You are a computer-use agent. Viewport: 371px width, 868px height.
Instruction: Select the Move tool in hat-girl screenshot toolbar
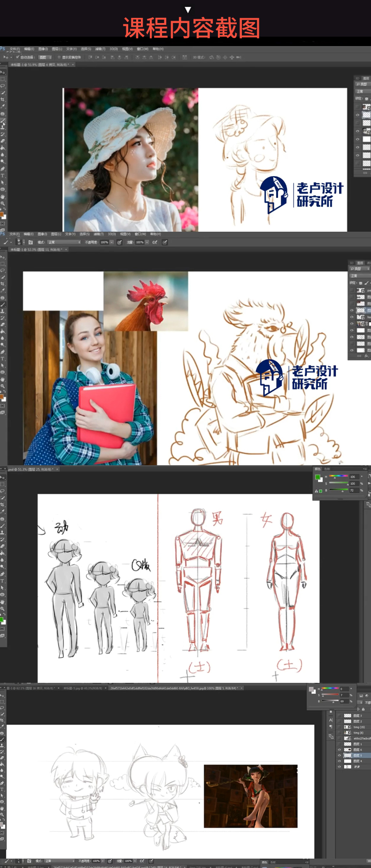point(3,72)
